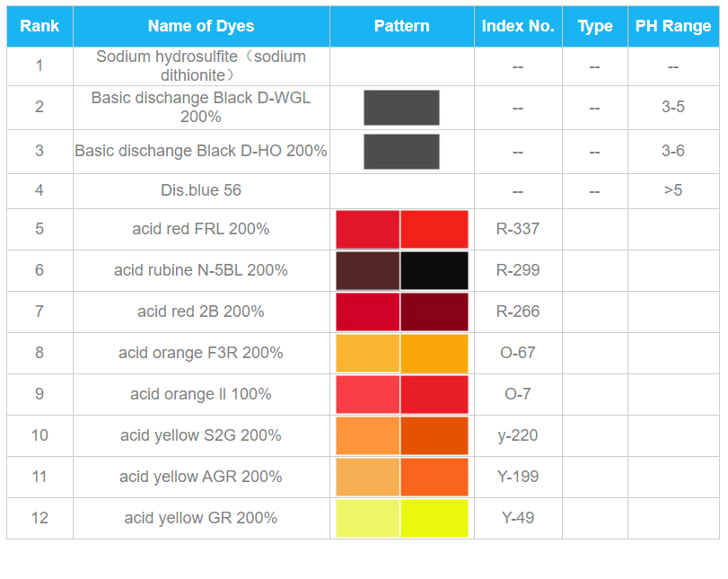Image resolution: width=728 pixels, height=579 pixels.
Task: Pick the orange acid orange F3R swatch
Action: [x=434, y=354]
